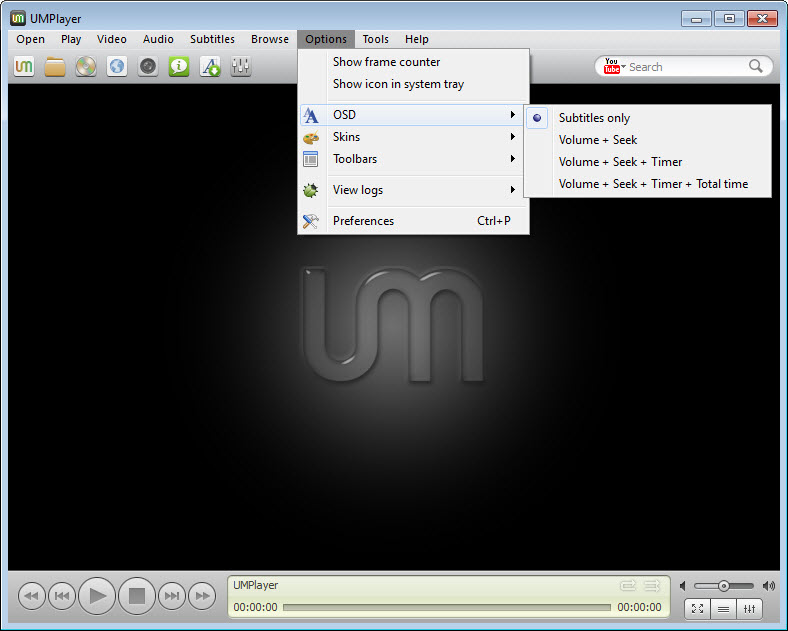Click the volume slider handle
Viewport: 788px width, 631px height.
(723, 586)
